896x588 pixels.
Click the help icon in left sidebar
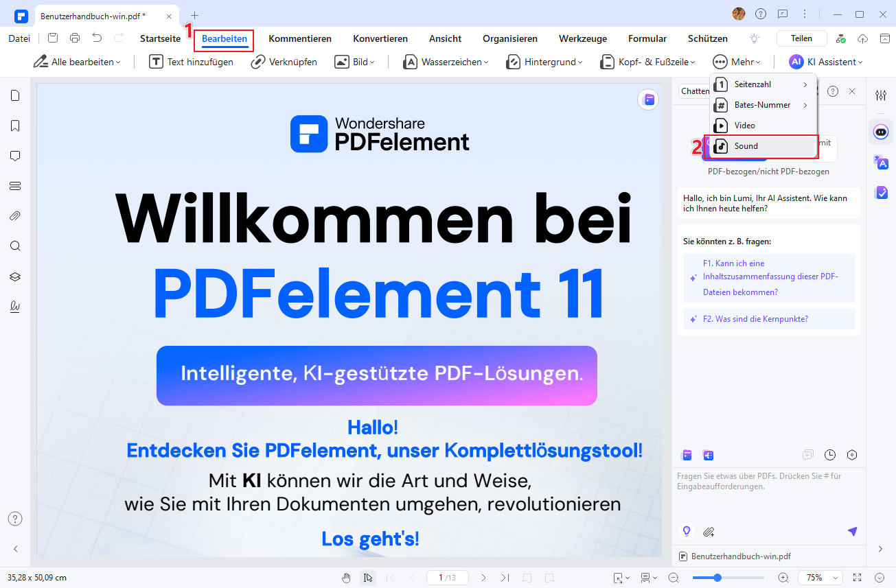15,519
